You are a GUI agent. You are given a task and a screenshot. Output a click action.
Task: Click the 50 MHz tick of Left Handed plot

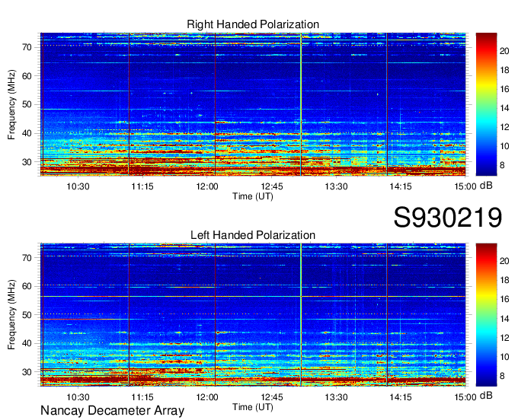(27, 315)
